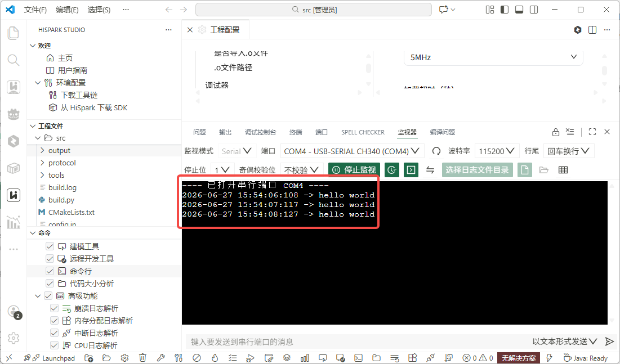Open the 以文本形式发送 dropdown
Viewport: 620px width, 364px height.
[565, 341]
